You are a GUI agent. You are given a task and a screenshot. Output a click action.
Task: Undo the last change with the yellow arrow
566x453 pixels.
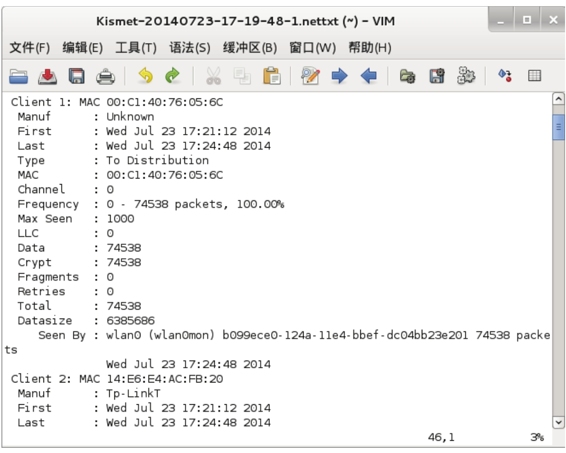tap(145, 76)
